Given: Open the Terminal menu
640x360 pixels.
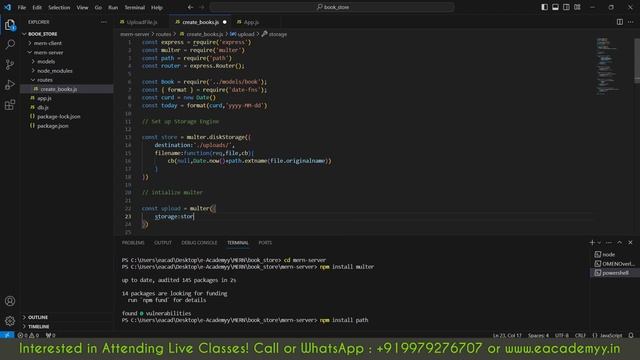Looking at the screenshot, I should point(135,7).
